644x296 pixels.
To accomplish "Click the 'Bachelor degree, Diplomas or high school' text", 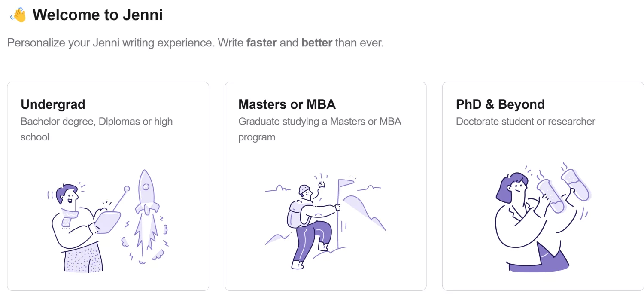I will tap(97, 129).
